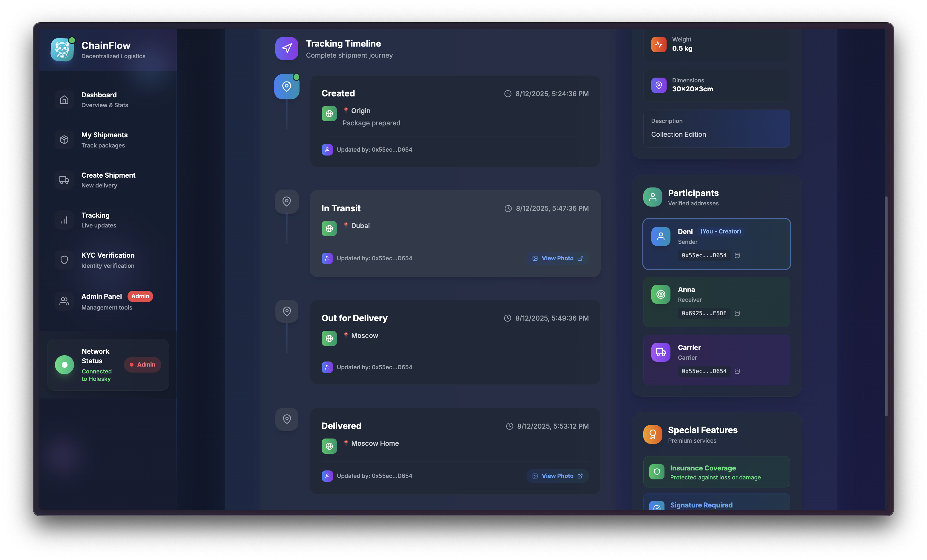This screenshot has height=560, width=927.
Task: Copy the Carrier address icon
Action: pos(737,371)
